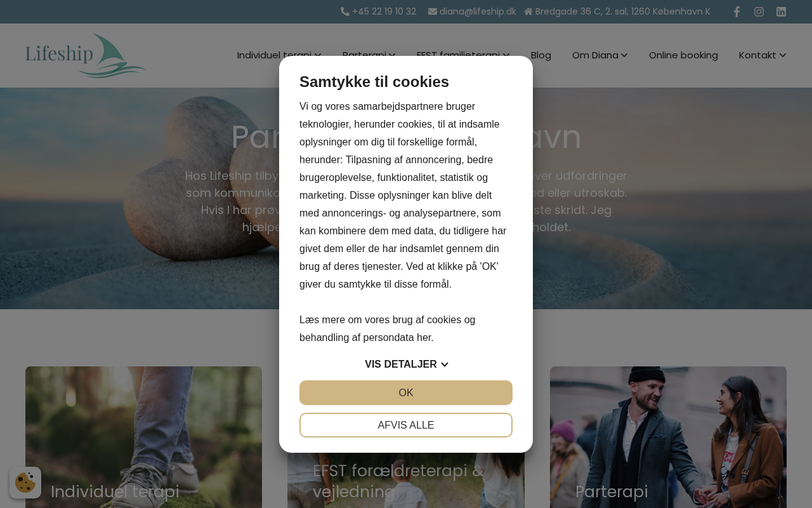Expand the Parterapi navigation menu
The width and height of the screenshot is (812, 508).
coord(369,55)
